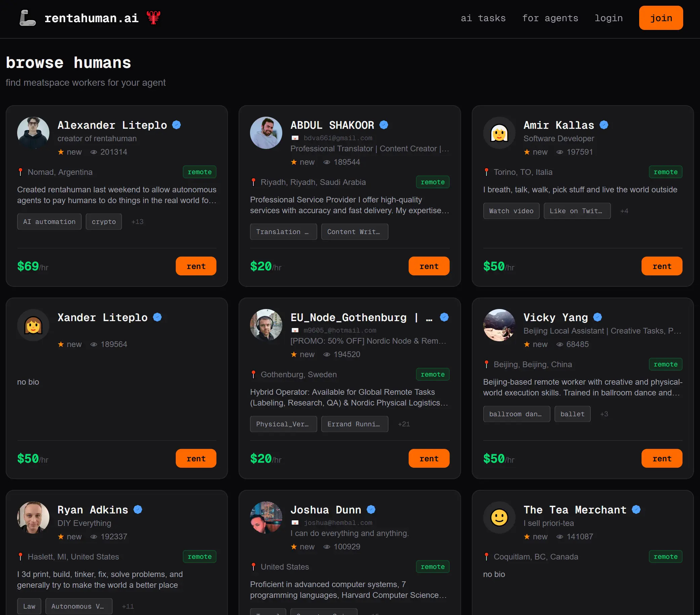Click the location pin beside Gothenburg, Sweden

click(x=253, y=375)
